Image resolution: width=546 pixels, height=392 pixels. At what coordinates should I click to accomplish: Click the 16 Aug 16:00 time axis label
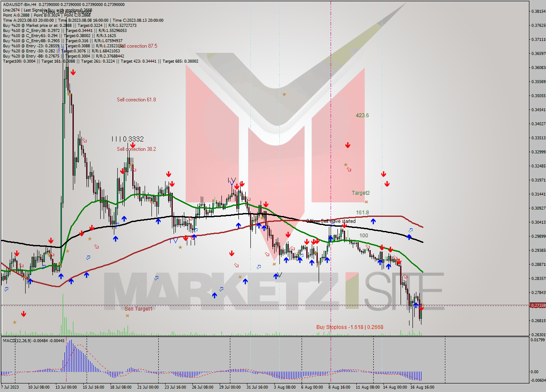coord(422,387)
